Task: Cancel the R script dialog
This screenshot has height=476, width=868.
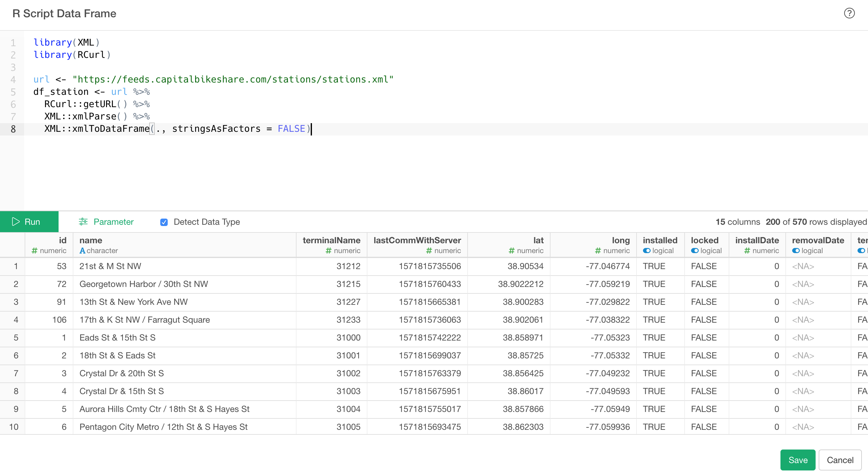Action: pos(840,460)
